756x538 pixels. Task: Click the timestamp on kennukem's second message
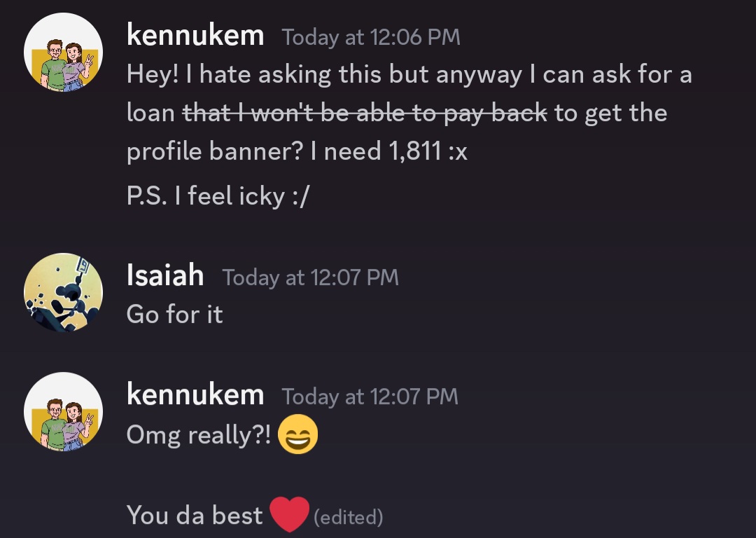click(x=370, y=396)
